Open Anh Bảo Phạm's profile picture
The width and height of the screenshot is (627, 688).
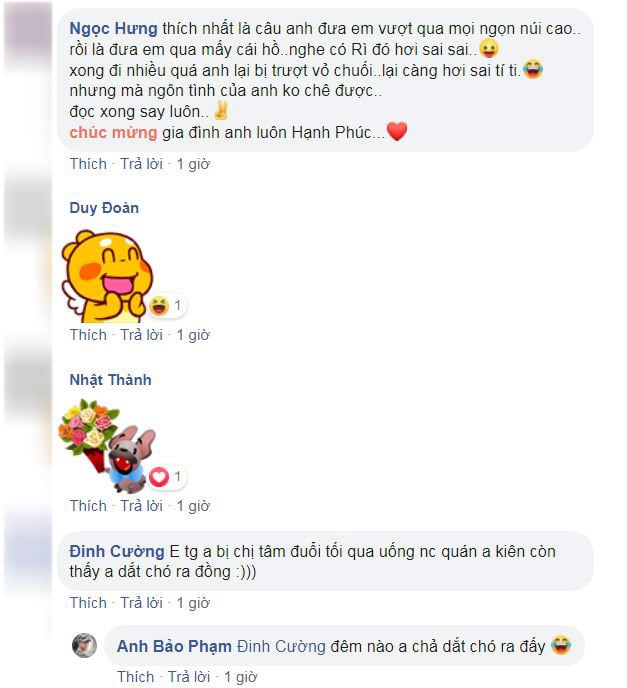click(84, 646)
